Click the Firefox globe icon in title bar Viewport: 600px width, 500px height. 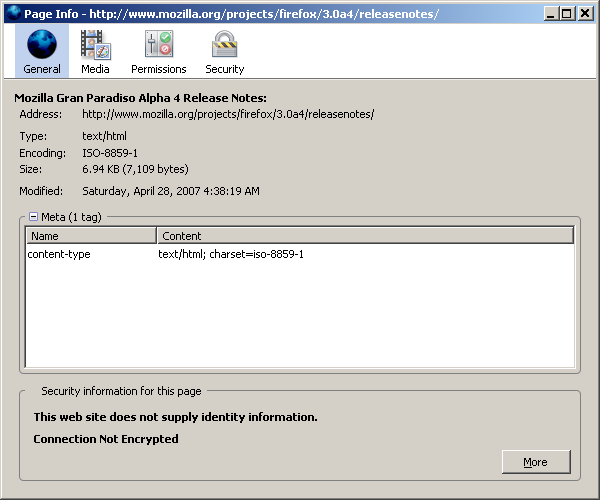tap(14, 13)
